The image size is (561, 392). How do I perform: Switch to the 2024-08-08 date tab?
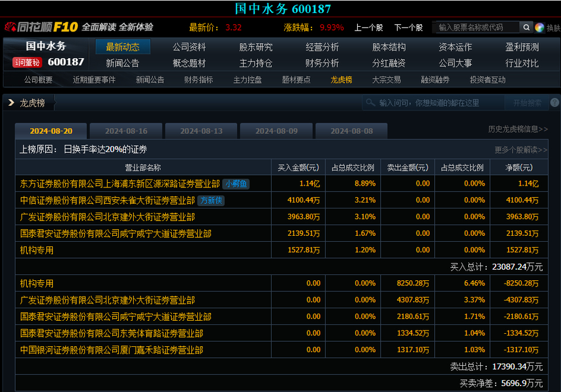351,131
